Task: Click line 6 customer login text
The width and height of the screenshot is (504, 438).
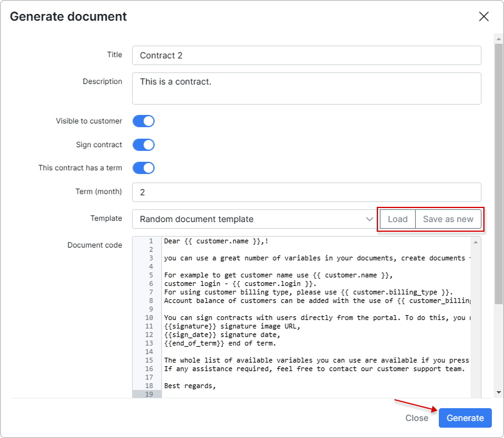Action: (240, 283)
